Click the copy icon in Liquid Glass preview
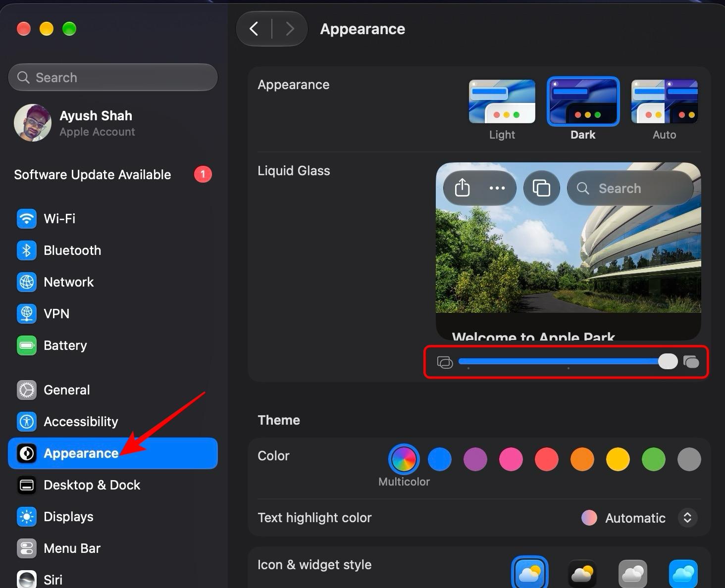 coord(541,188)
